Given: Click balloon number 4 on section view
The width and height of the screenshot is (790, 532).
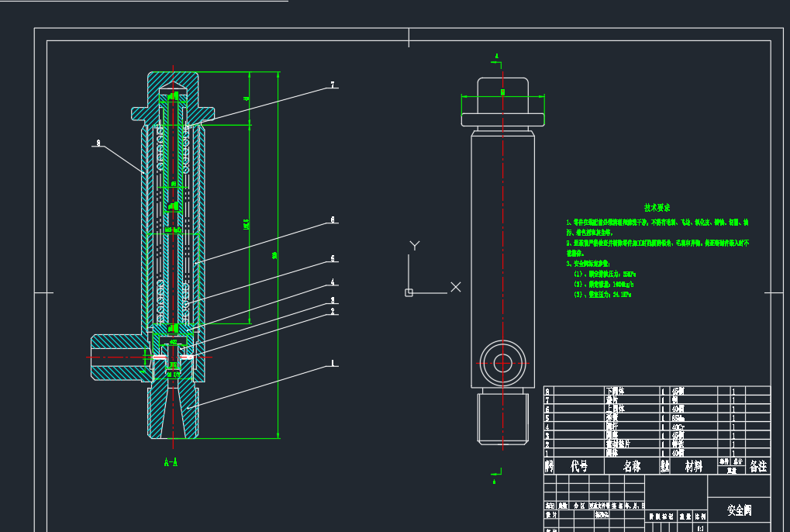Looking at the screenshot, I should coord(333,282).
